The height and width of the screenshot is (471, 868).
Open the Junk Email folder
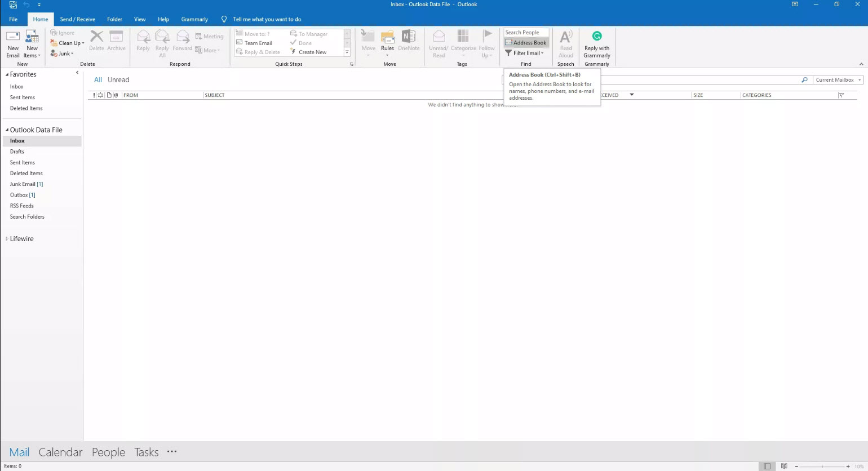click(x=23, y=184)
